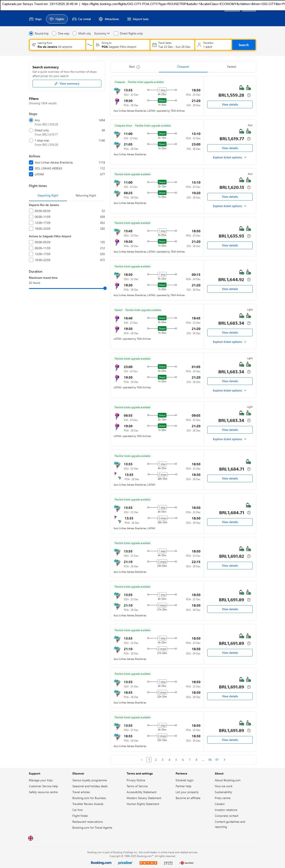This screenshot has height=868, width=285.
Task: Click the UK flag language icon
Action: point(31,838)
